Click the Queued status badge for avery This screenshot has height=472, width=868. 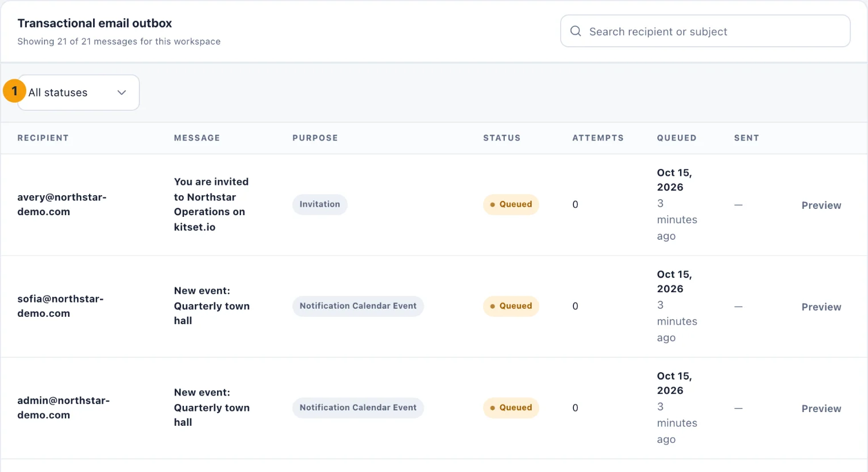coord(511,204)
